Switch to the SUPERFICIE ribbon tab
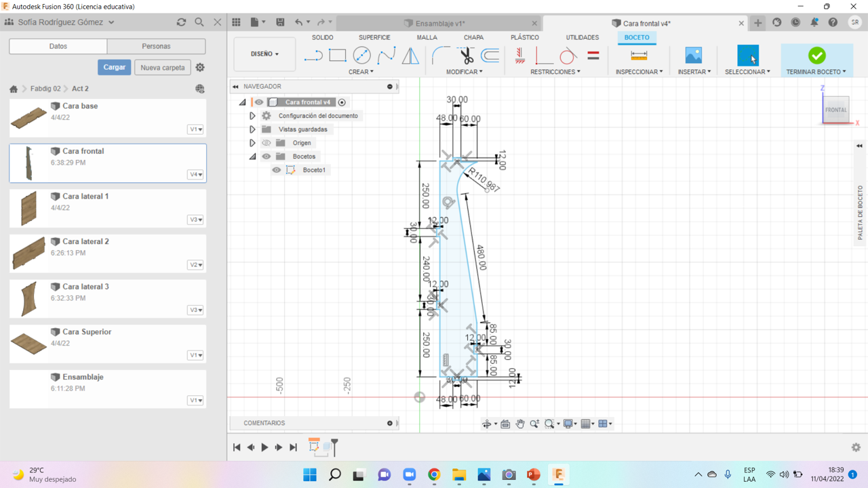Viewport: 868px width, 488px height. coord(374,37)
